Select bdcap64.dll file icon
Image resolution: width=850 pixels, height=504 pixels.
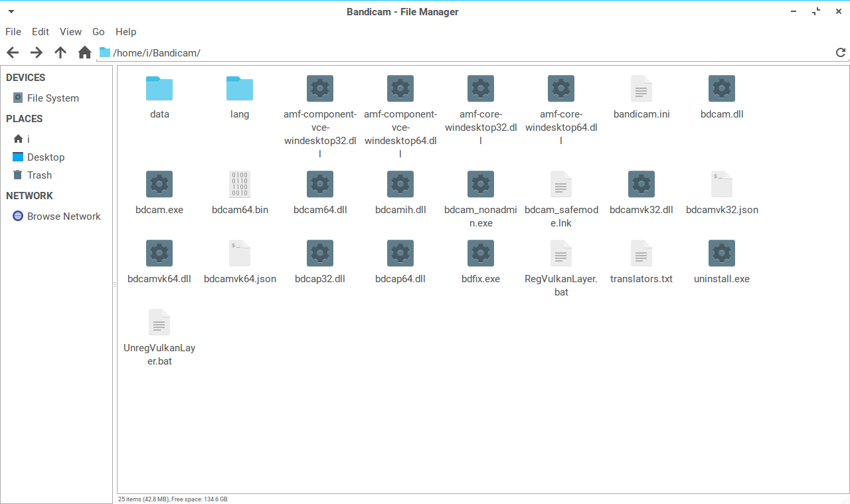(400, 253)
